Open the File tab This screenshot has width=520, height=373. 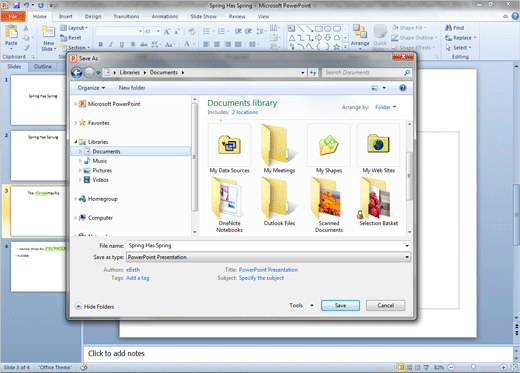click(13, 16)
